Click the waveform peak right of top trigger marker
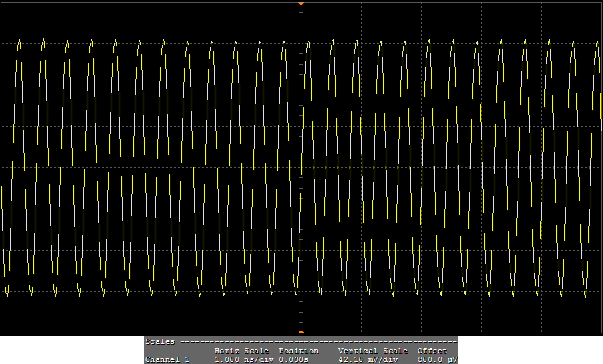 click(308, 41)
